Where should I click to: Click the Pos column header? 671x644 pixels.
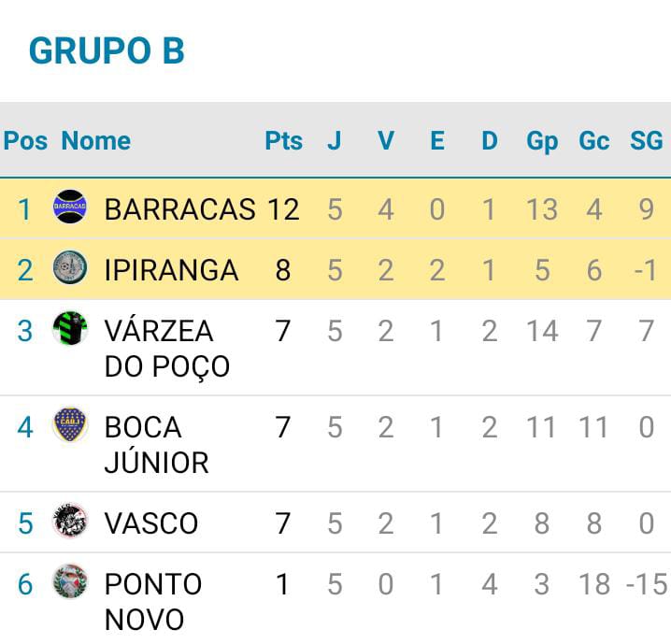pyautogui.click(x=25, y=140)
